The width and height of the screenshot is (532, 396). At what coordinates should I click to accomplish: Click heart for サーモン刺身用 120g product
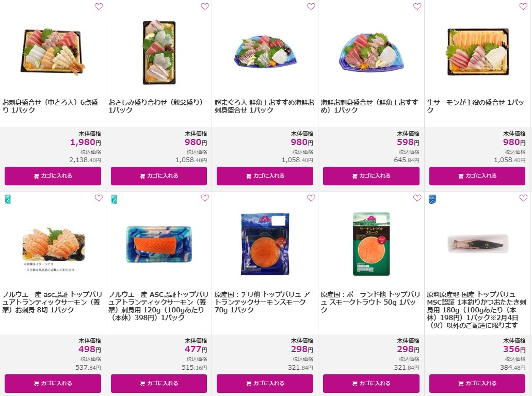205,198
